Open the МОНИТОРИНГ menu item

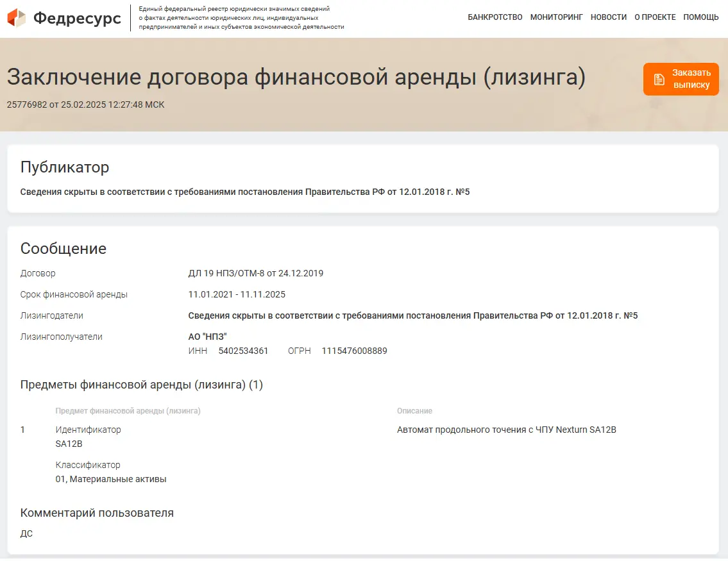click(x=556, y=17)
